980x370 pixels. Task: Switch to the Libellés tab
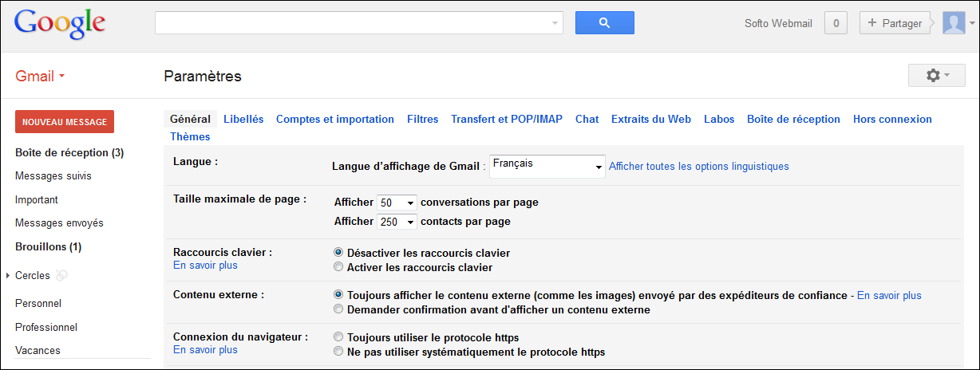tap(243, 120)
